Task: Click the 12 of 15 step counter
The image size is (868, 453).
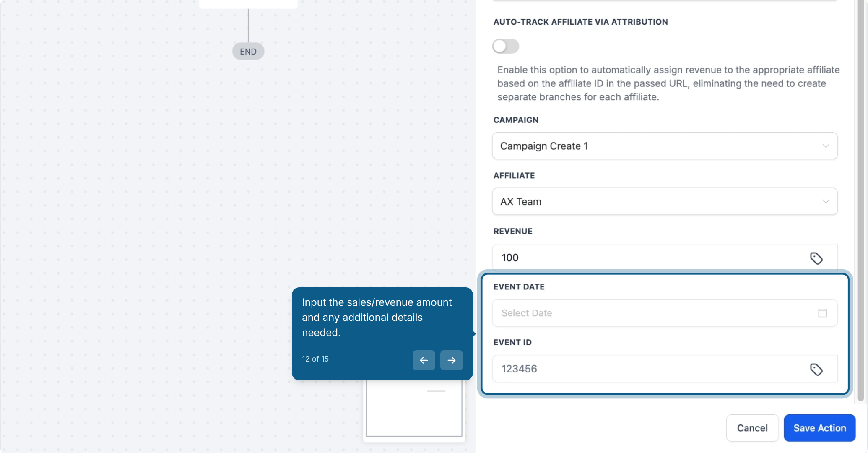Action: tap(315, 359)
